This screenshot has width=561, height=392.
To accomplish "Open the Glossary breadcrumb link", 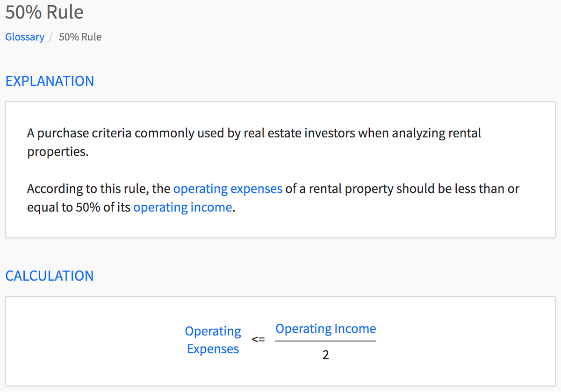I will pyautogui.click(x=25, y=37).
